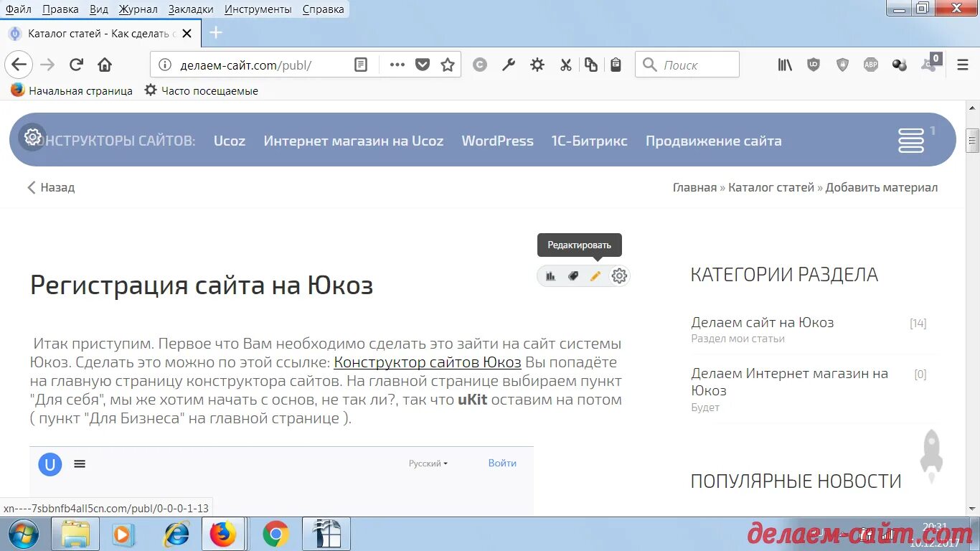Bookmark this page with the star
Screen dimensions: 980x551
click(x=448, y=65)
